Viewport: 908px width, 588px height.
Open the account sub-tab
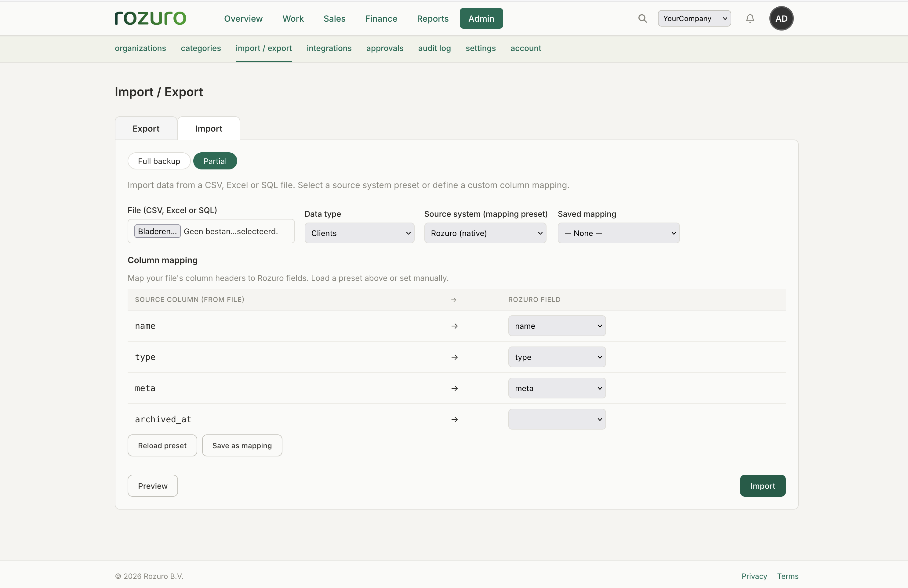pyautogui.click(x=526, y=48)
